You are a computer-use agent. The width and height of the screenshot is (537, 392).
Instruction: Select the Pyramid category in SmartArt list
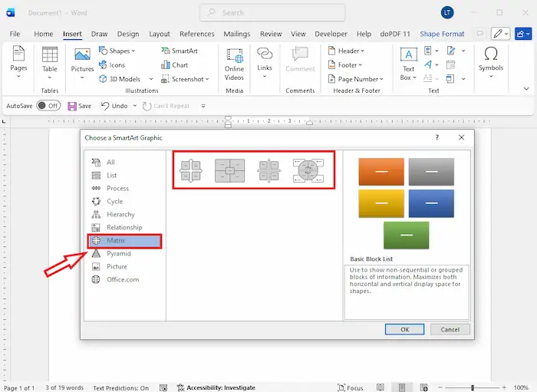click(x=118, y=253)
